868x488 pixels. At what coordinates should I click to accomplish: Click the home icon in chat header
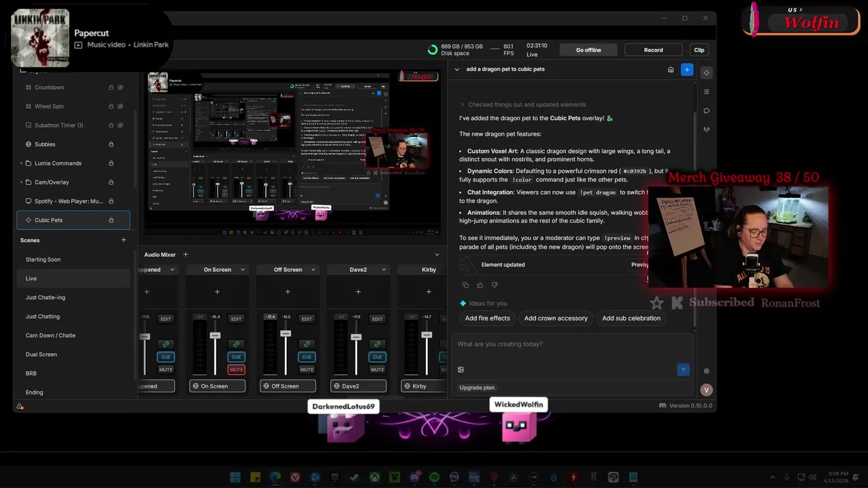point(671,69)
